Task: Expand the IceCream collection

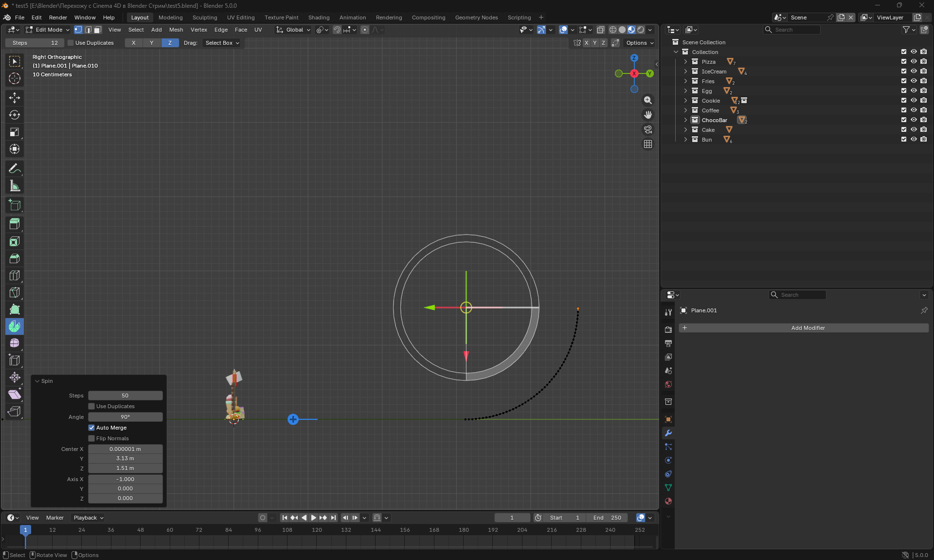Action: click(x=685, y=72)
